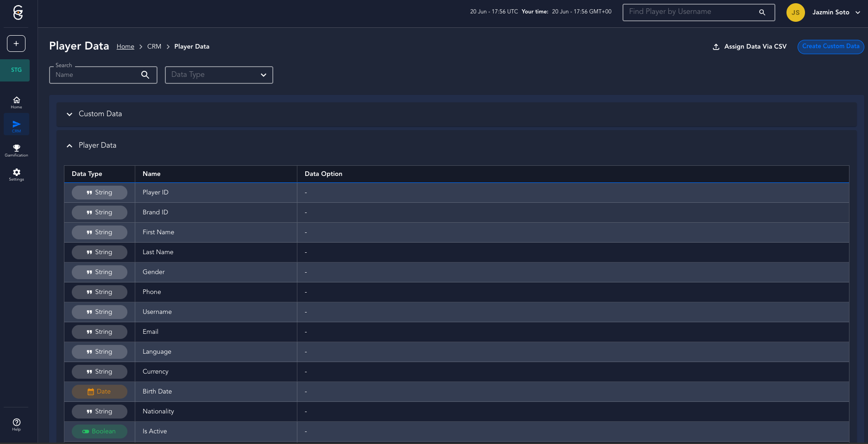Screen dimensions: 868x444
Task: Select the STG environment badge
Action: point(16,70)
